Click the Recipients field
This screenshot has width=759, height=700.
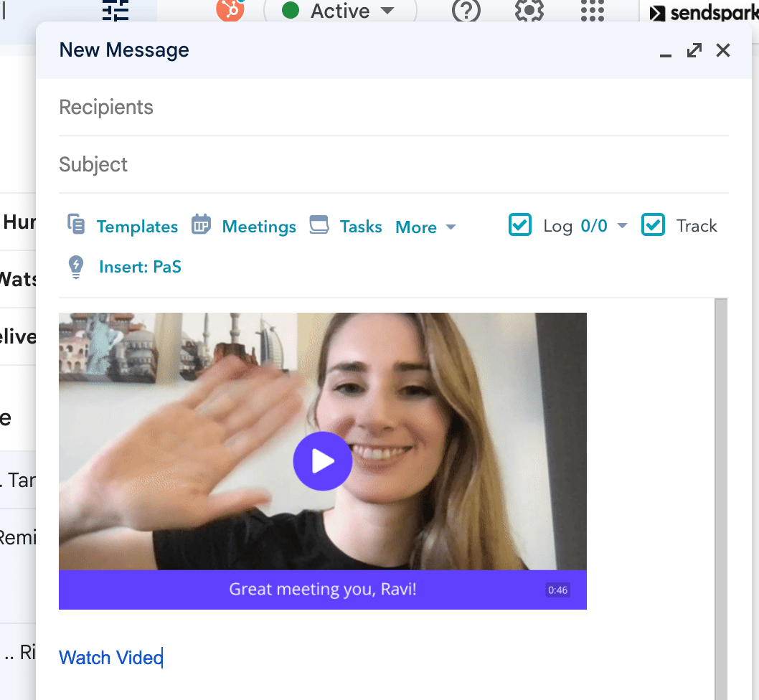[x=394, y=108]
